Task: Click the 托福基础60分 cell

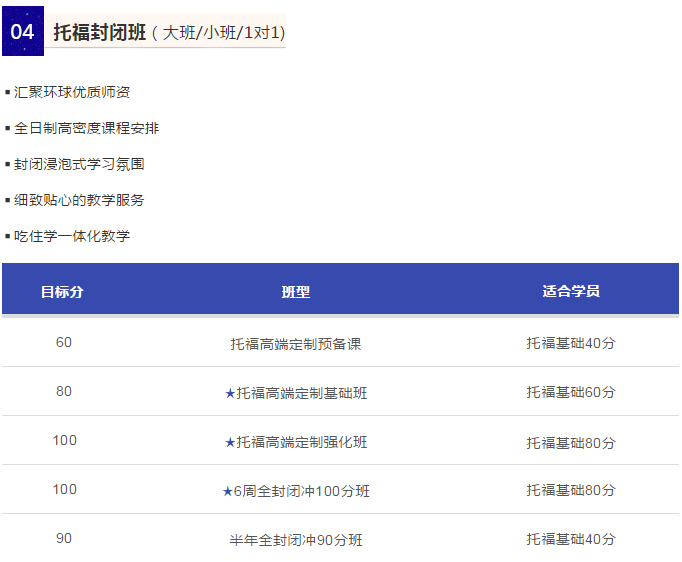Action: (571, 392)
